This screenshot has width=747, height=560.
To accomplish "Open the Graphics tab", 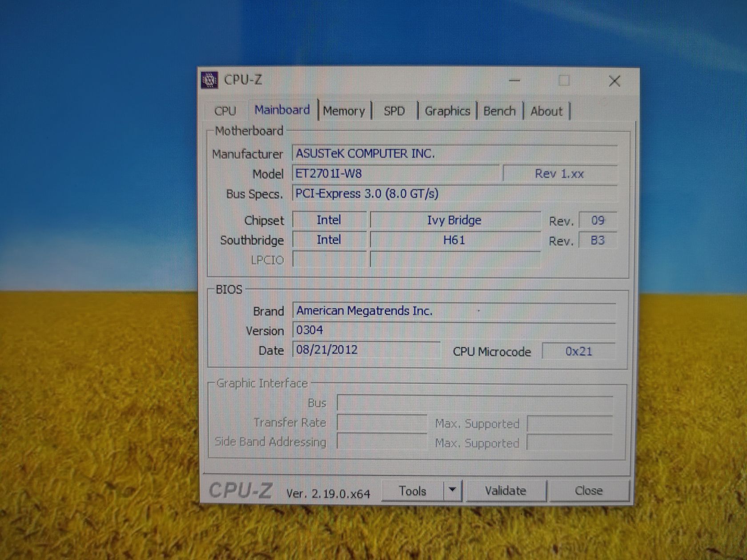I will [x=447, y=111].
